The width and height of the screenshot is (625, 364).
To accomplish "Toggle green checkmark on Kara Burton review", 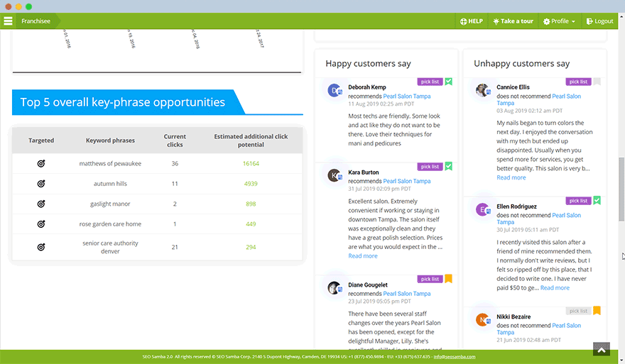I will pyautogui.click(x=448, y=167).
